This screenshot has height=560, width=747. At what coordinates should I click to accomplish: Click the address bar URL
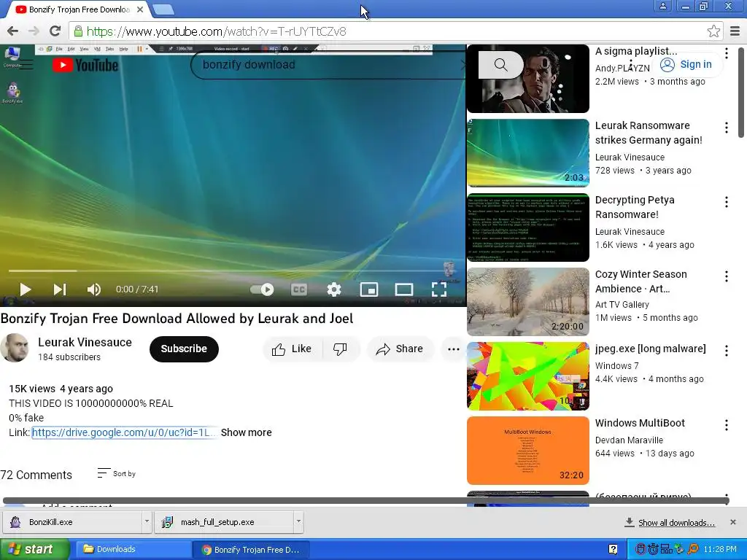click(216, 31)
